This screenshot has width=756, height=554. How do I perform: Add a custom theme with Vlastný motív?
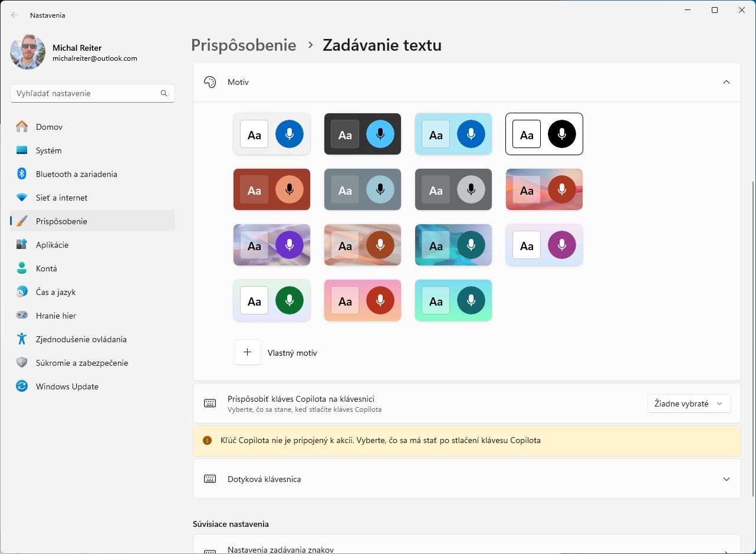[248, 352]
